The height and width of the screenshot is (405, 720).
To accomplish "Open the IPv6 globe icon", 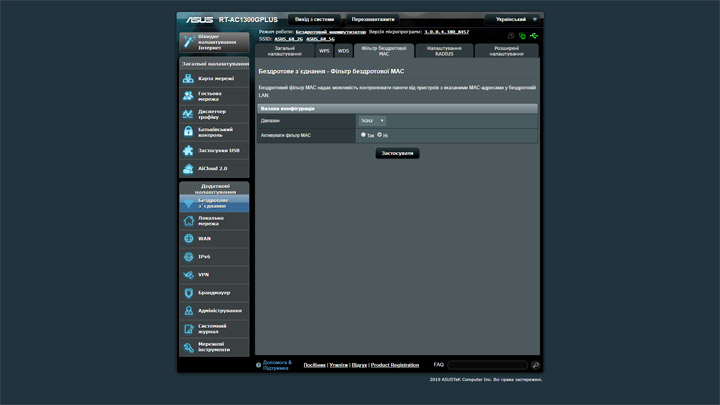I will (188, 257).
